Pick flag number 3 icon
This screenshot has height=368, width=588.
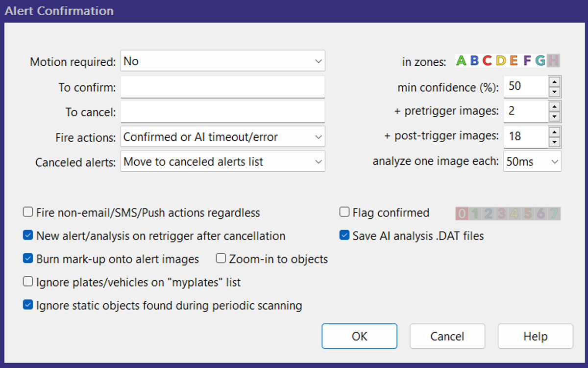[501, 213]
